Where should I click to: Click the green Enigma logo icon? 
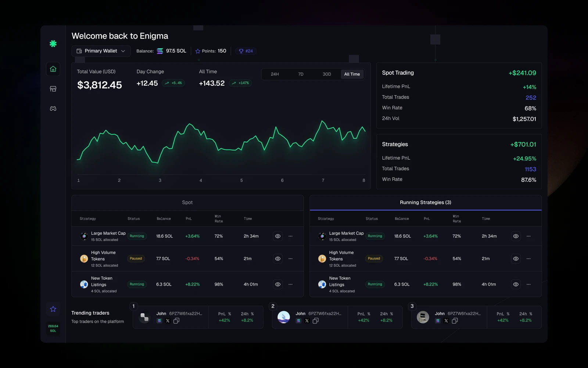coord(53,44)
